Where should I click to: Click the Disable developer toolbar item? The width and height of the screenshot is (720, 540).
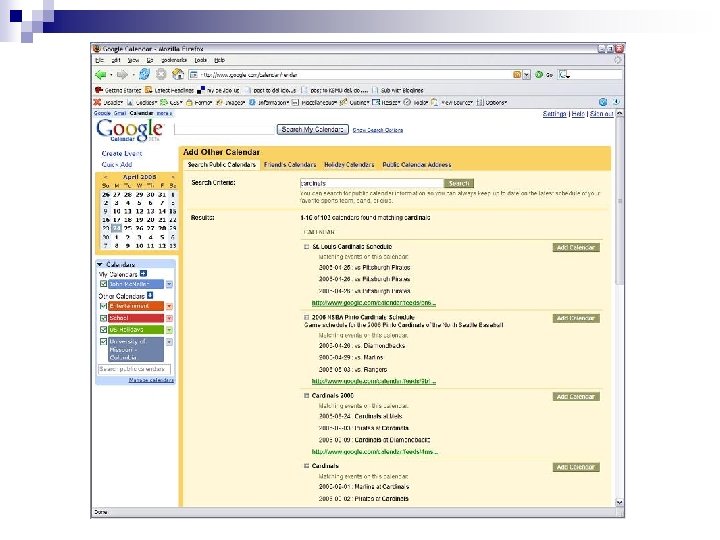click(x=109, y=102)
